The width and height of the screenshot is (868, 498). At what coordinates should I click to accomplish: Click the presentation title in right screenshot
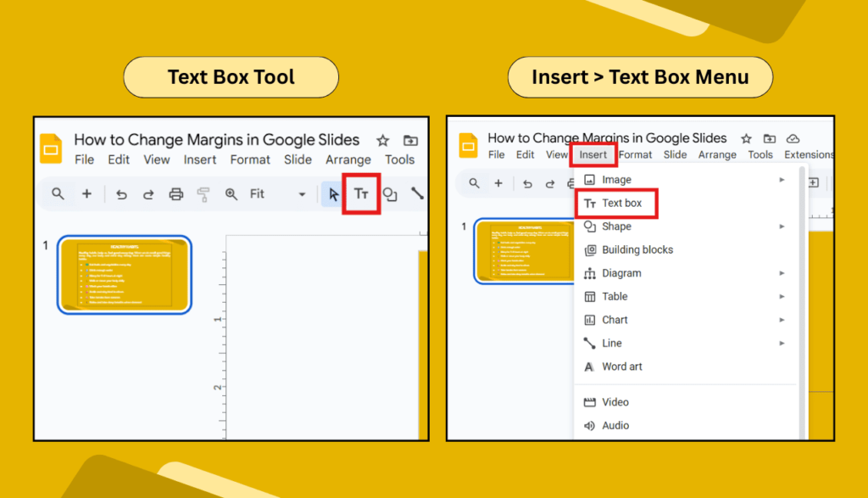point(607,138)
